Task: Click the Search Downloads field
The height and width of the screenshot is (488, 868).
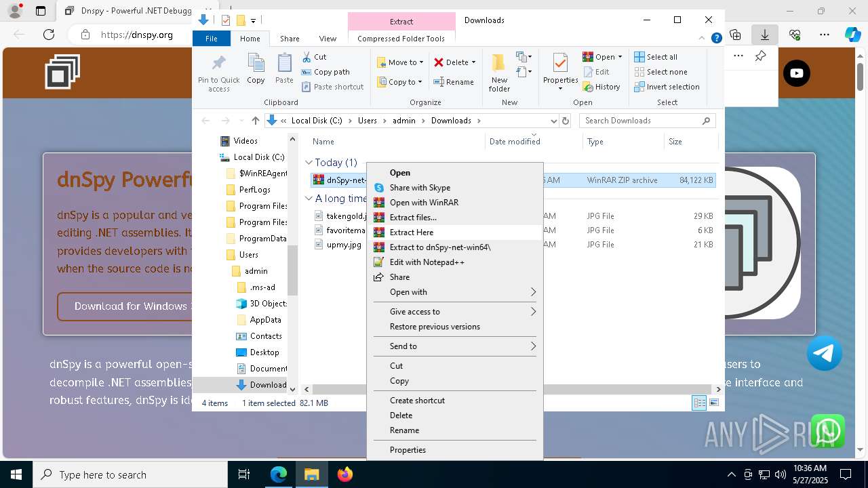Action: [x=647, y=121]
